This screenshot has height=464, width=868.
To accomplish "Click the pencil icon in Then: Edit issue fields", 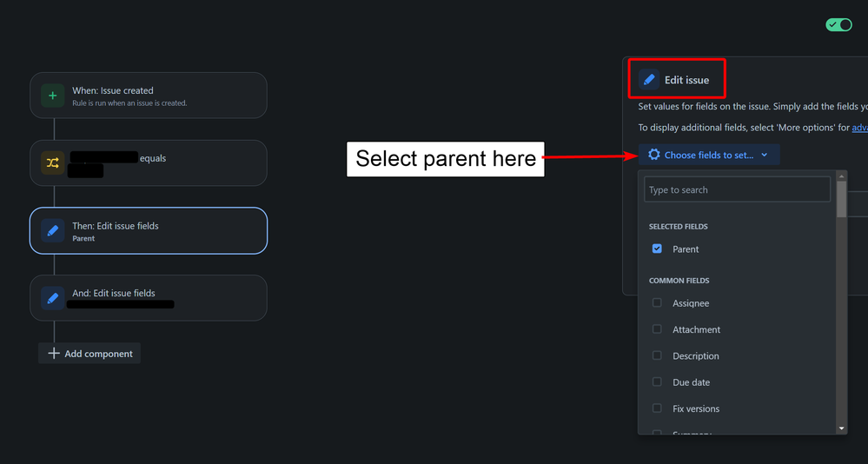I will (x=53, y=230).
